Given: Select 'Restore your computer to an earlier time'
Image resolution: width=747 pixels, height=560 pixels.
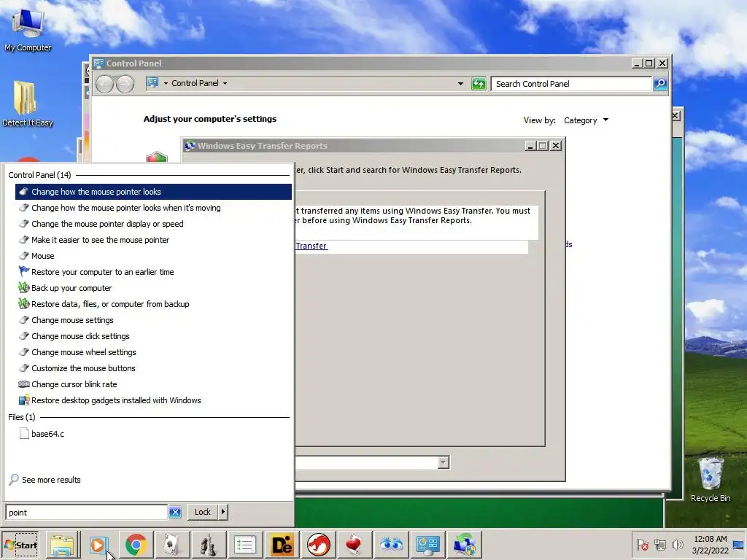Looking at the screenshot, I should tap(153, 272).
